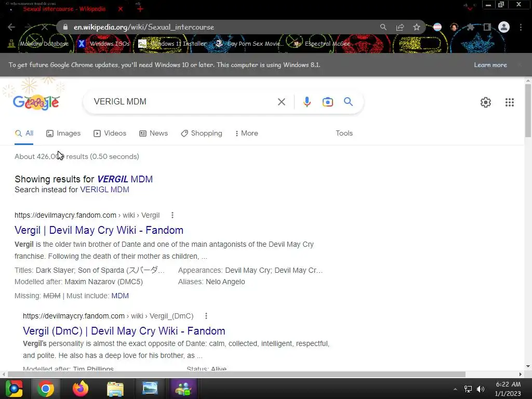Click the horizontal scrollbar thumb
Viewport: 532px width, 399px height.
tap(236, 374)
